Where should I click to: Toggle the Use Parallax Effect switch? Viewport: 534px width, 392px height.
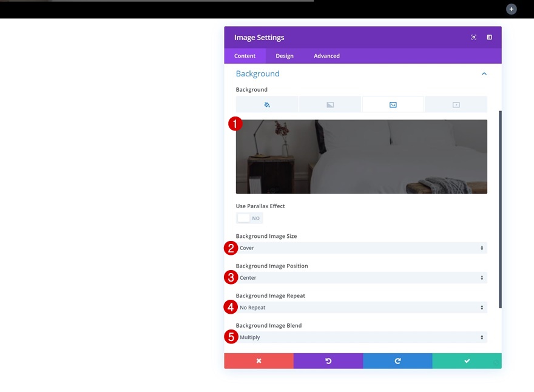tap(249, 218)
